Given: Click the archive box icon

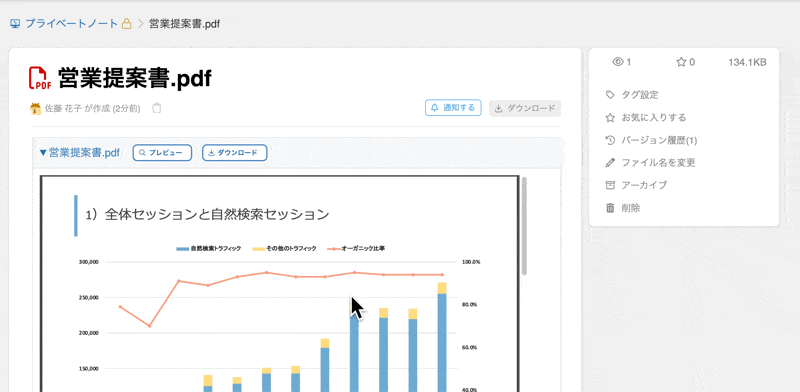Looking at the screenshot, I should point(610,185).
